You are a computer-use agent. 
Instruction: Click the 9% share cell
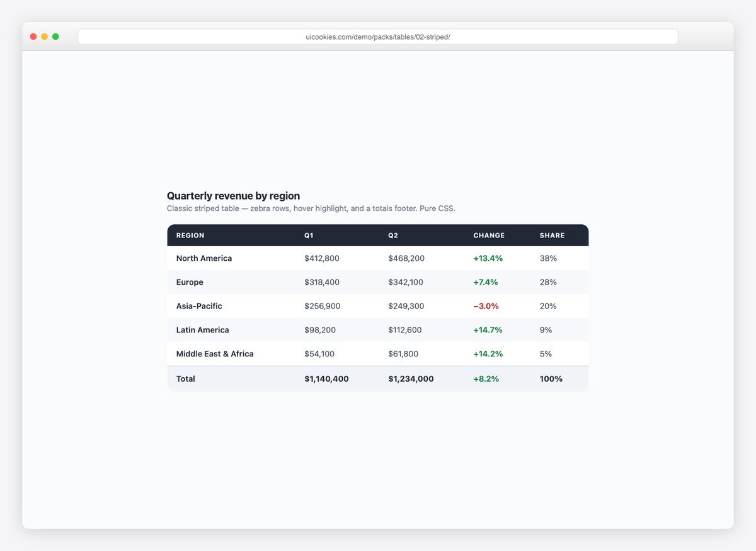coord(546,330)
